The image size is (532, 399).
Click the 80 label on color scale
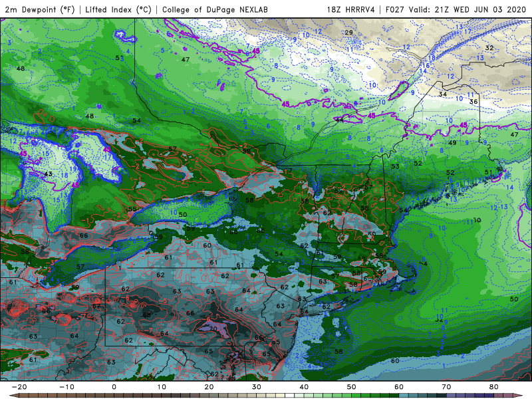click(x=494, y=387)
